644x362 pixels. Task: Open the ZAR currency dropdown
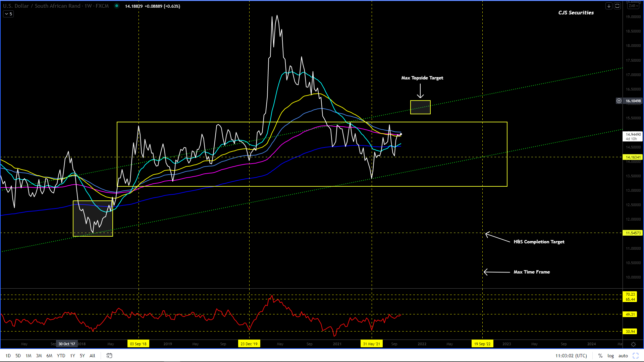click(633, 6)
